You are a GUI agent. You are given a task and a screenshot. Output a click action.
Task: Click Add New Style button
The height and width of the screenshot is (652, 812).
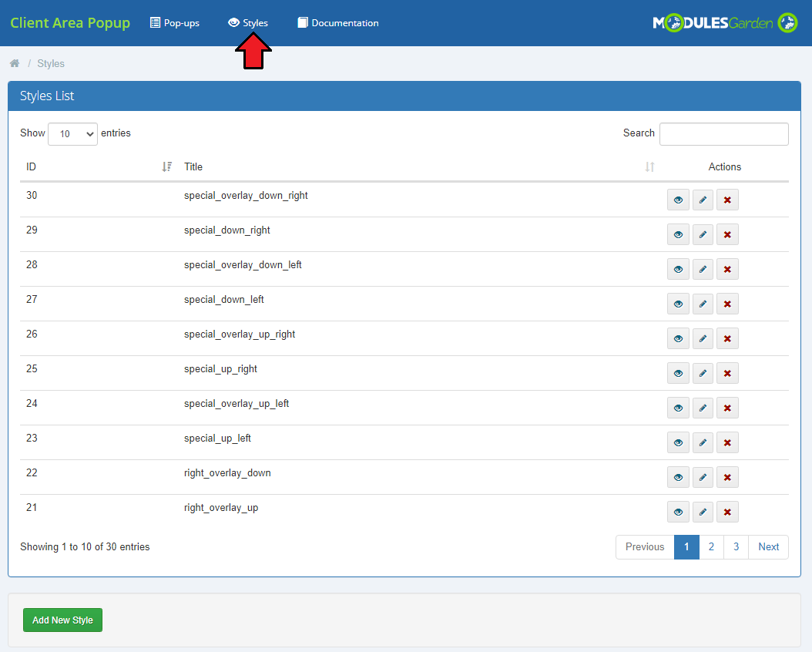click(62, 620)
